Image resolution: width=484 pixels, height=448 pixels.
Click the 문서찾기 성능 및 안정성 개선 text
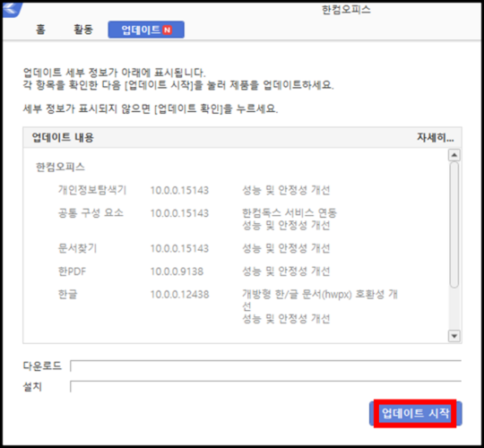pos(286,248)
